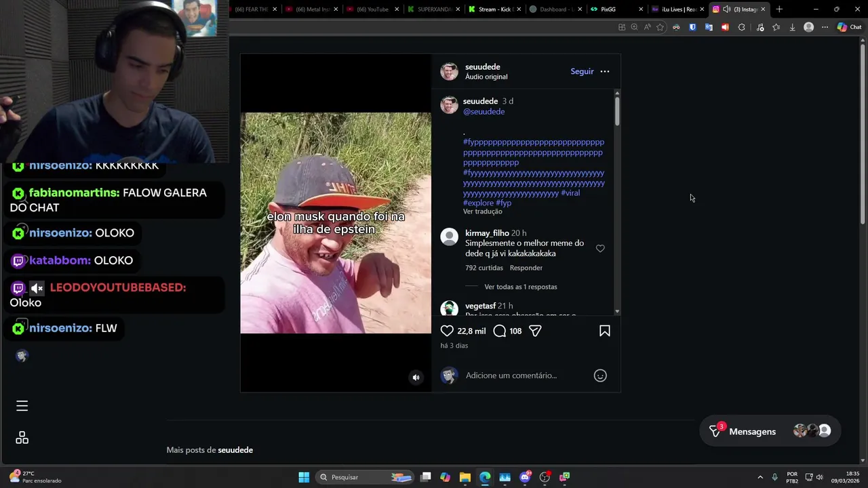The width and height of the screenshot is (868, 488).
Task: Click Seguir to follow seuudede
Action: 582,71
